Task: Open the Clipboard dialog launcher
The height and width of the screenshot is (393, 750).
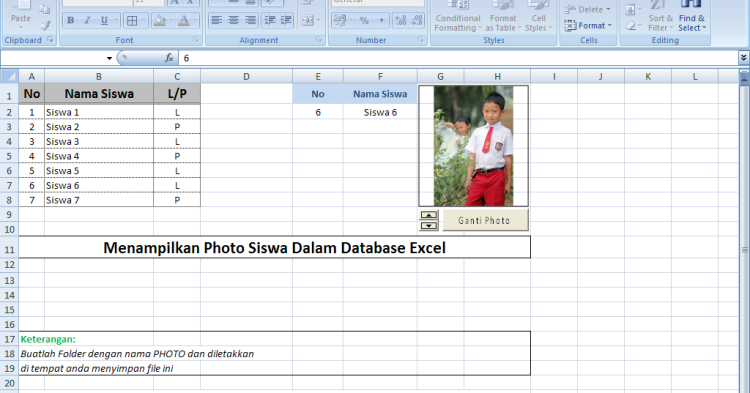Action: tap(50, 40)
